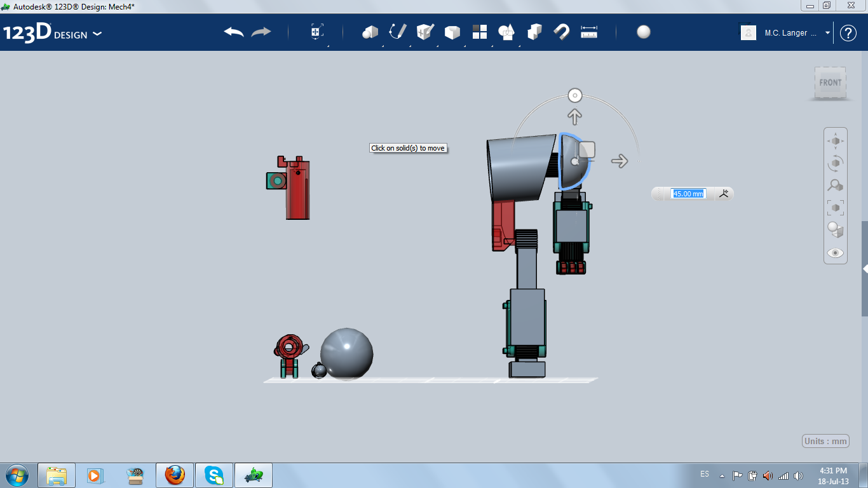The image size is (868, 488).
Task: Select the large grey sphere solid
Action: 346,354
